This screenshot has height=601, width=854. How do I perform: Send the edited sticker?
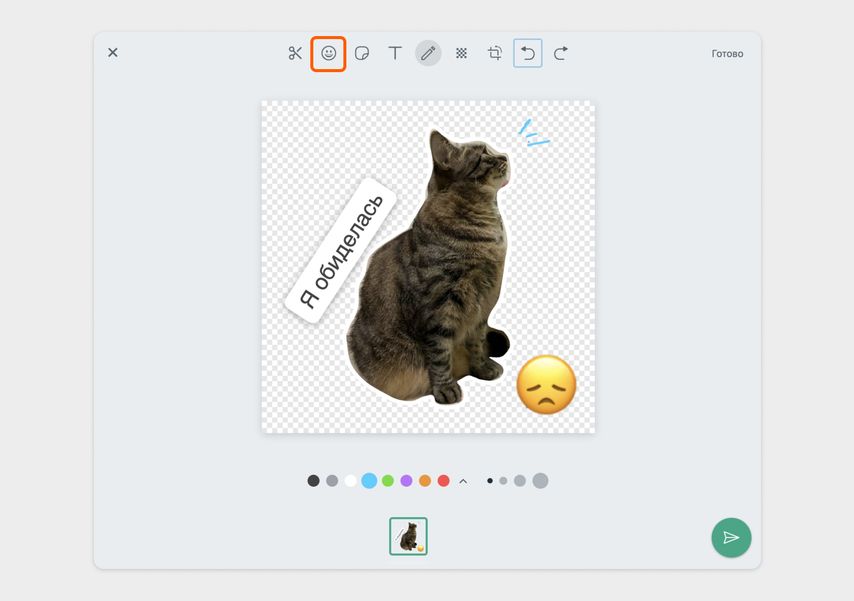click(x=731, y=538)
